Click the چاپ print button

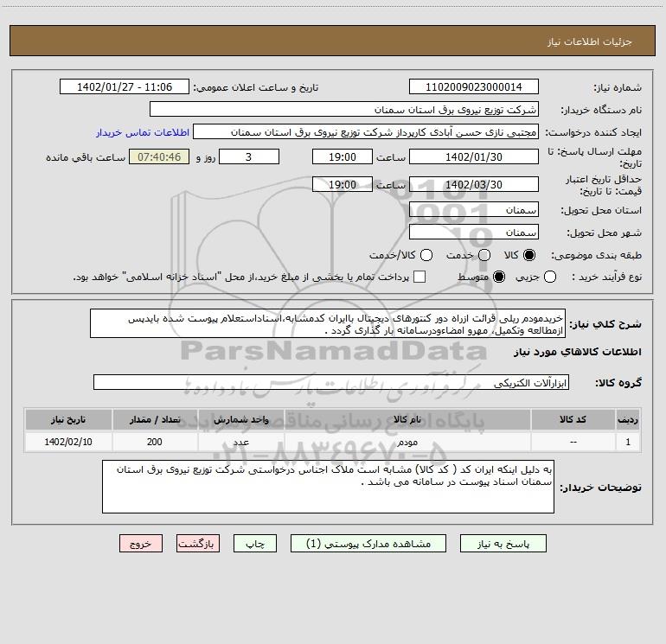pos(255,544)
